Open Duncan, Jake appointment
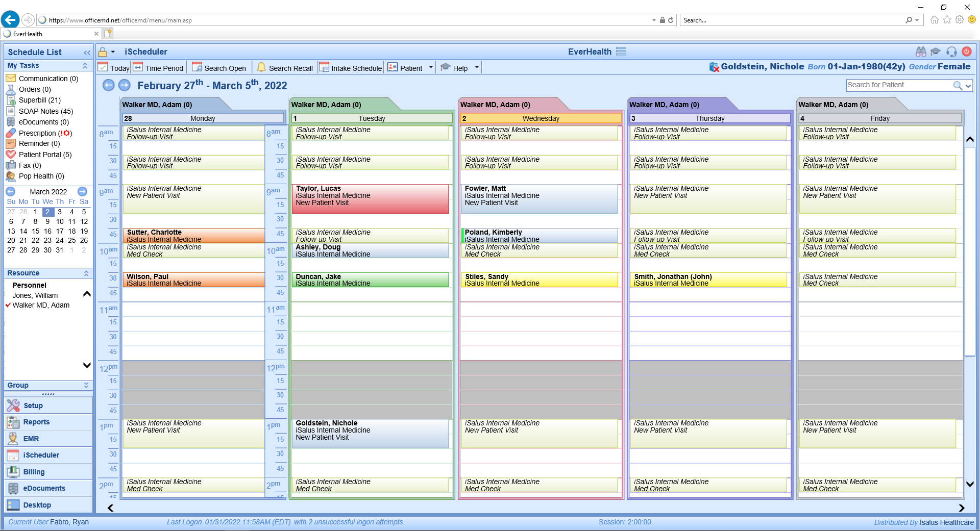980x531 pixels. (370, 280)
